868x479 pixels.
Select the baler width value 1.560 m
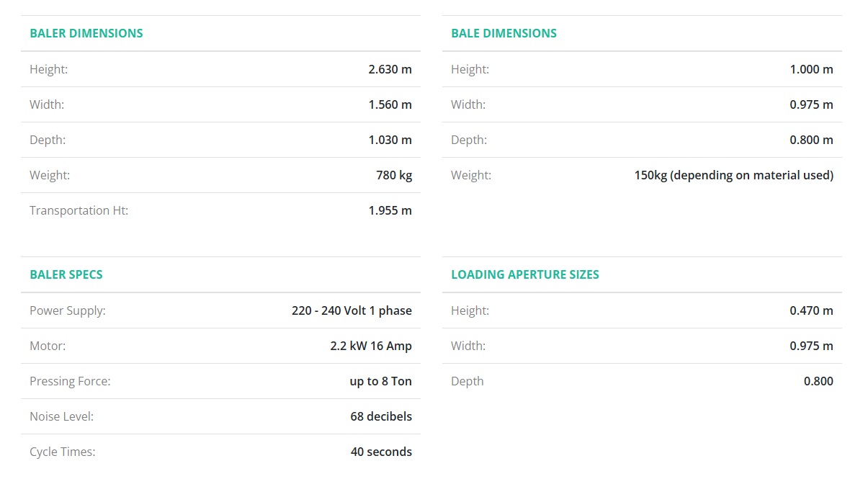pos(390,104)
